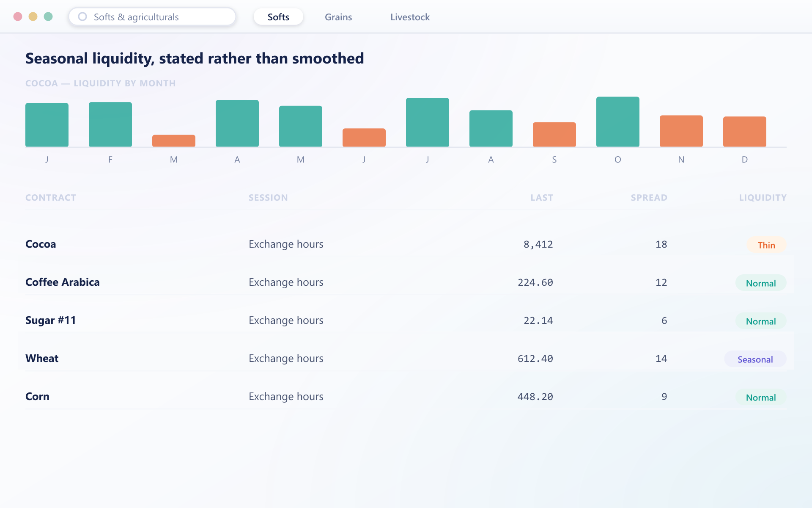Select the November liquidity bar
812x508 pixels.
681,131
